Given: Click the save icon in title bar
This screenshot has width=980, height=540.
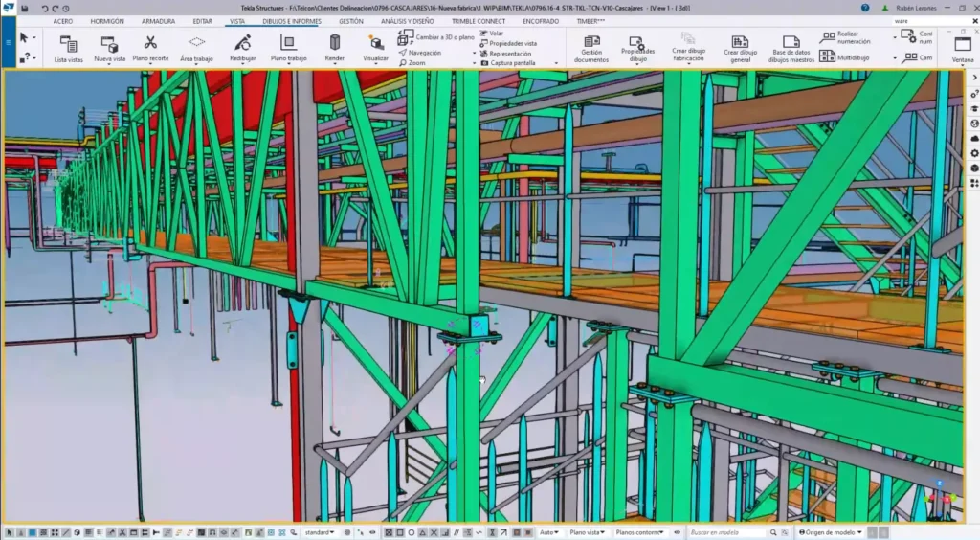Looking at the screenshot, I should click(24, 8).
